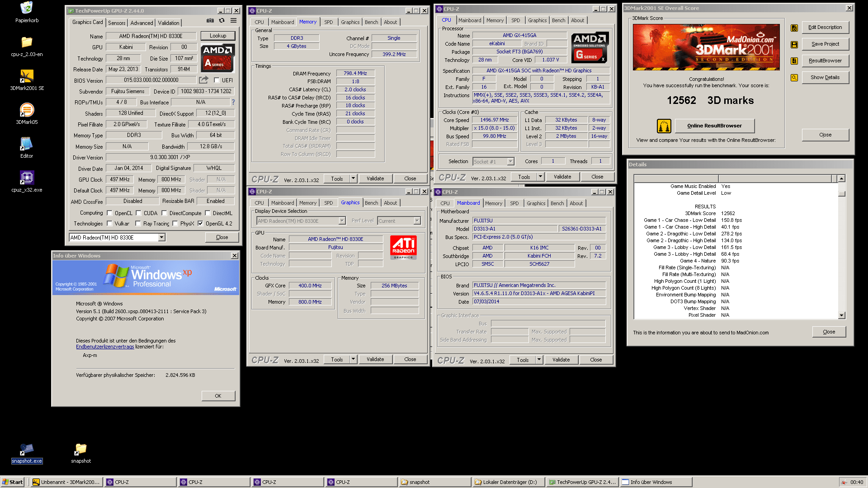Viewport: 868px width, 488px height.
Task: Click the 3DMark2001 MadOnion banner image
Action: click(706, 47)
